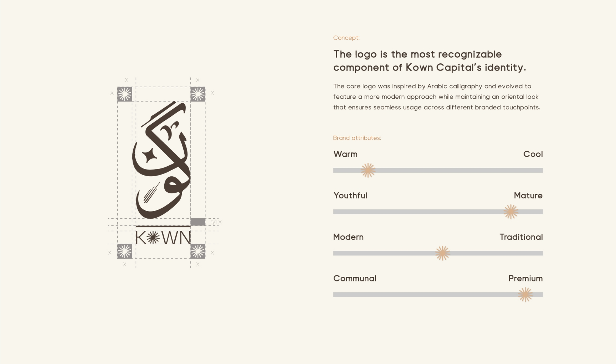The height and width of the screenshot is (364, 616).
Task: Click the Premium label
Action: click(x=525, y=279)
